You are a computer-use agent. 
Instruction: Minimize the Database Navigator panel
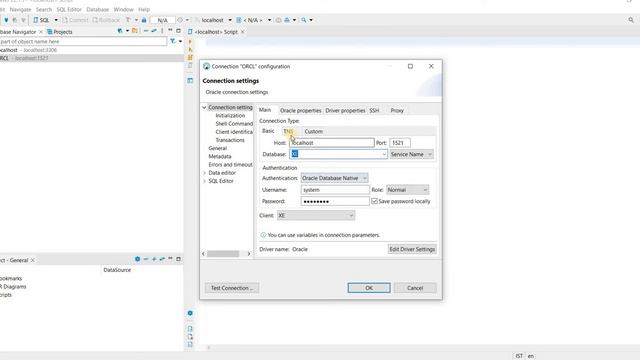point(170,31)
